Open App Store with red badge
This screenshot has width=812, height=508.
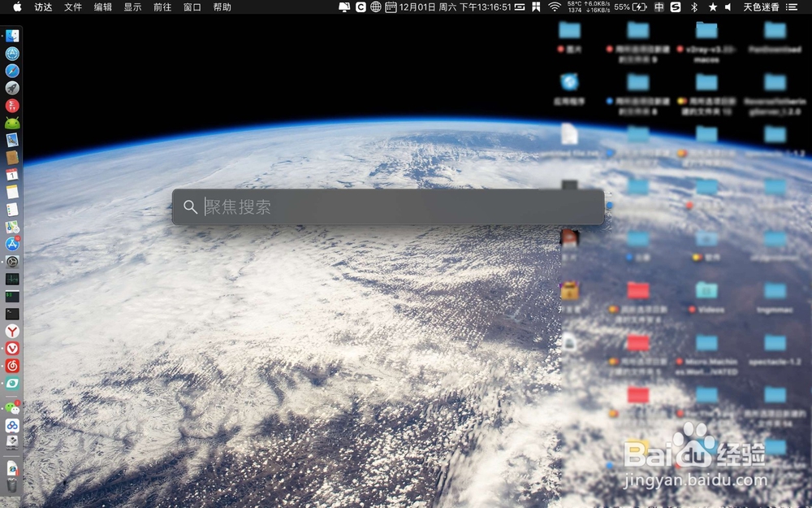(12, 244)
